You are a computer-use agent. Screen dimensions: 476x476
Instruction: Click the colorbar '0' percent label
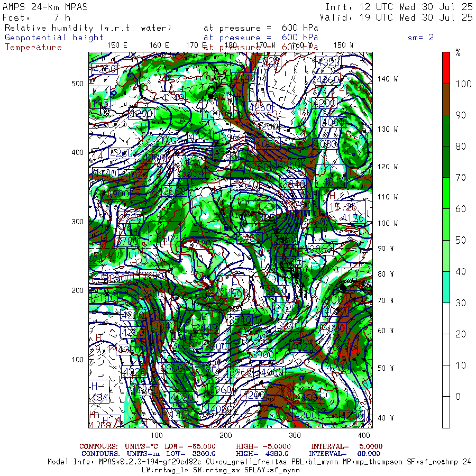pyautogui.click(x=458, y=397)
